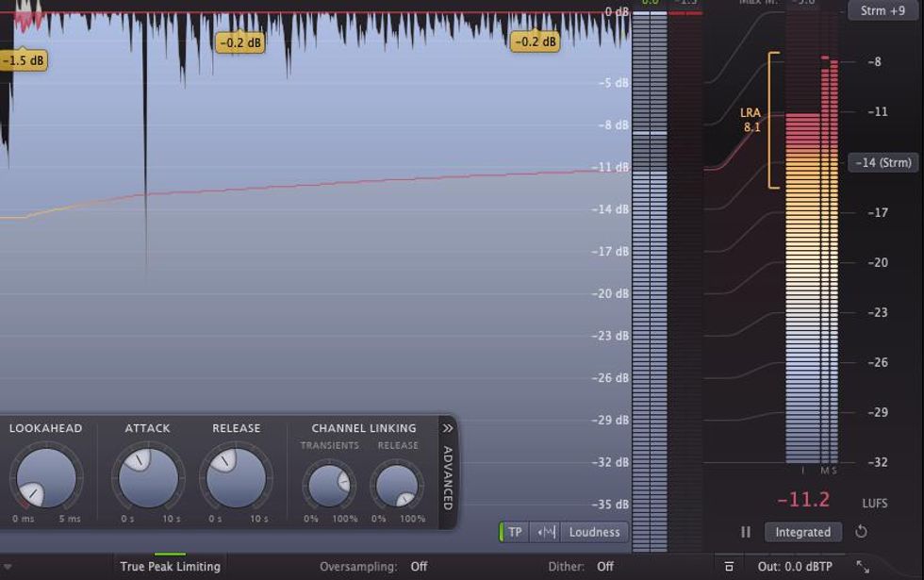
Task: Click the 5 ms Lookahead maximum label
Action: [70, 519]
